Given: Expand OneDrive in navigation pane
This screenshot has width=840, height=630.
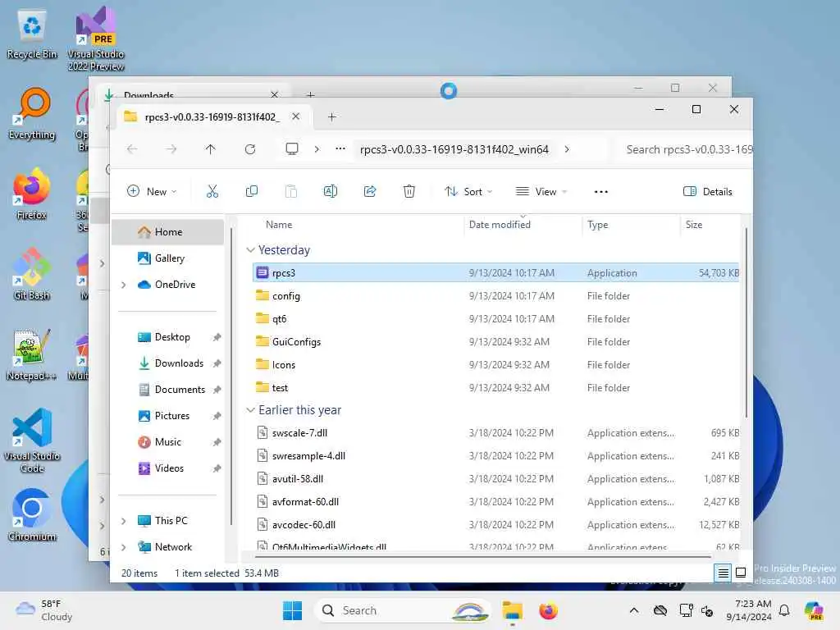Looking at the screenshot, I should [124, 285].
